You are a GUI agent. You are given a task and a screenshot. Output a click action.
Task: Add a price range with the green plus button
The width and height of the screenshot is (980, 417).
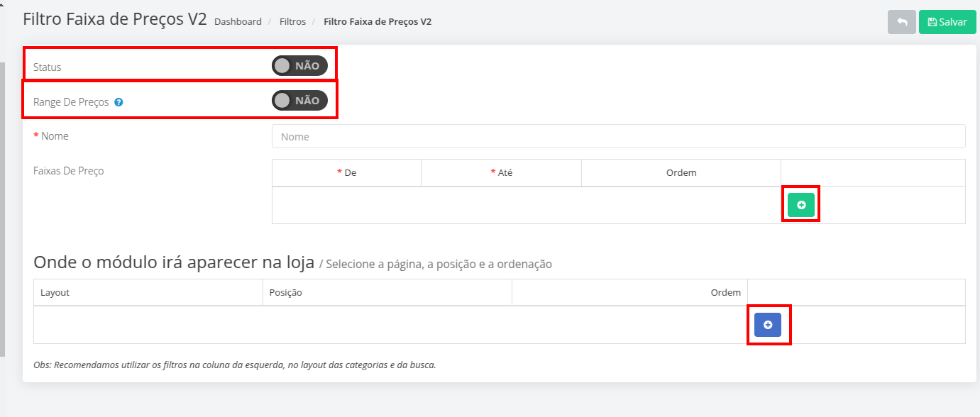tap(801, 205)
